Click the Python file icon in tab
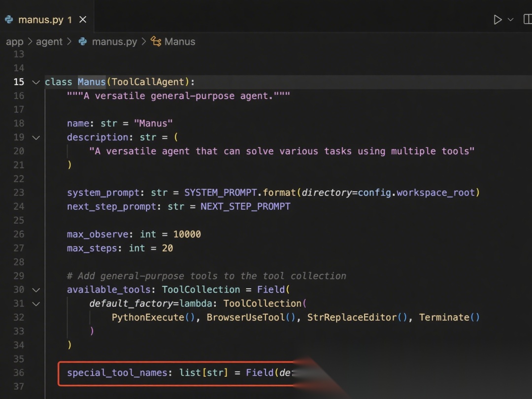 (9, 20)
